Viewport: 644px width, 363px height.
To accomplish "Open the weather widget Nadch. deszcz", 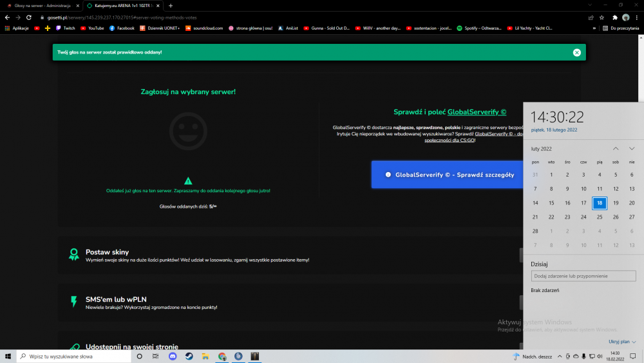I will [533, 357].
